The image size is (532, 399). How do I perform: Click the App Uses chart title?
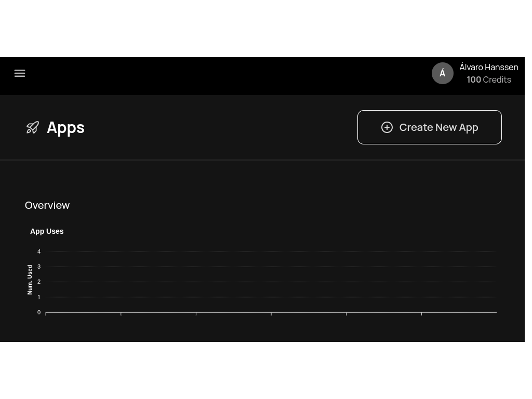[47, 231]
